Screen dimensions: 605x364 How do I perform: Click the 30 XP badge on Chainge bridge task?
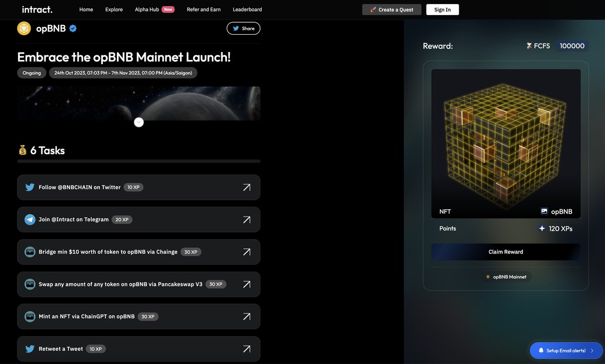(x=191, y=252)
